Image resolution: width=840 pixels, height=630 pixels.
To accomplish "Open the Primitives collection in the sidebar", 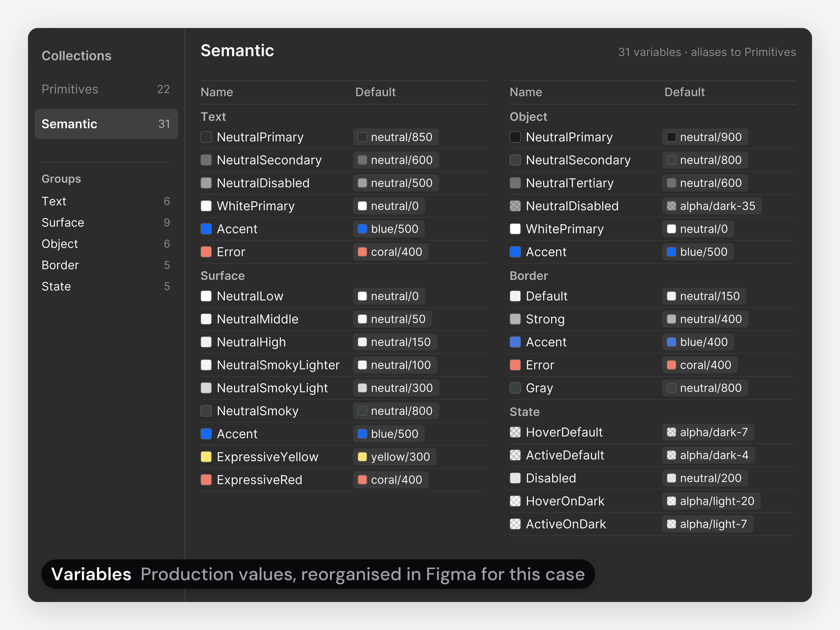I will 106,89.
